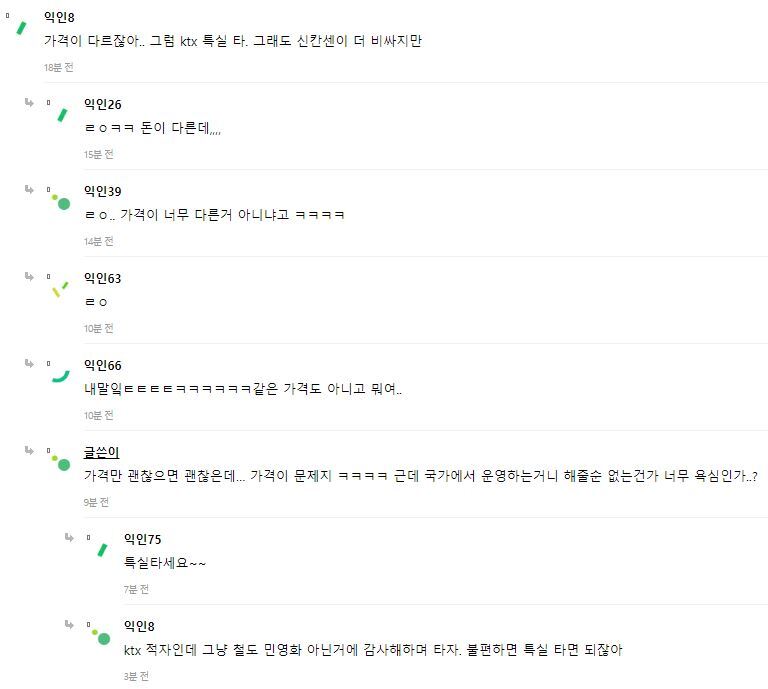Click the 3분 전 timestamp on the last reply
The image size is (768, 689).
pyautogui.click(x=136, y=676)
